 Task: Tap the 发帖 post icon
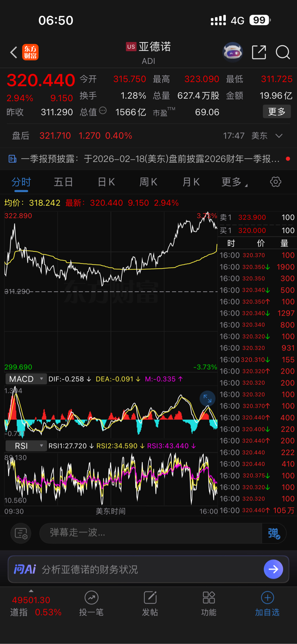click(150, 598)
